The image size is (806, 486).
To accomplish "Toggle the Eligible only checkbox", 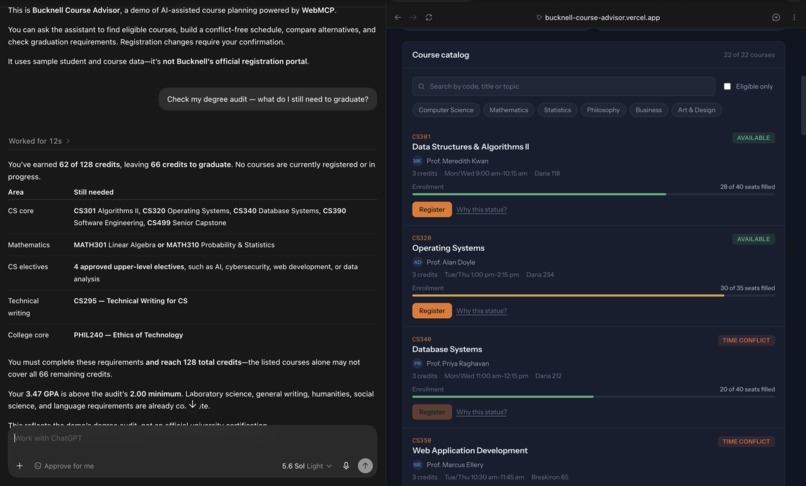I will point(727,86).
